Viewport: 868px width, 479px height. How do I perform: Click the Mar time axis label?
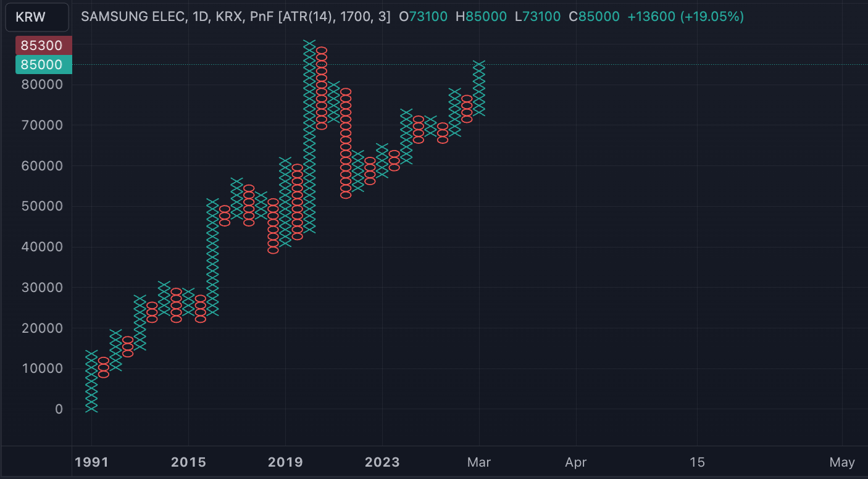pyautogui.click(x=479, y=462)
